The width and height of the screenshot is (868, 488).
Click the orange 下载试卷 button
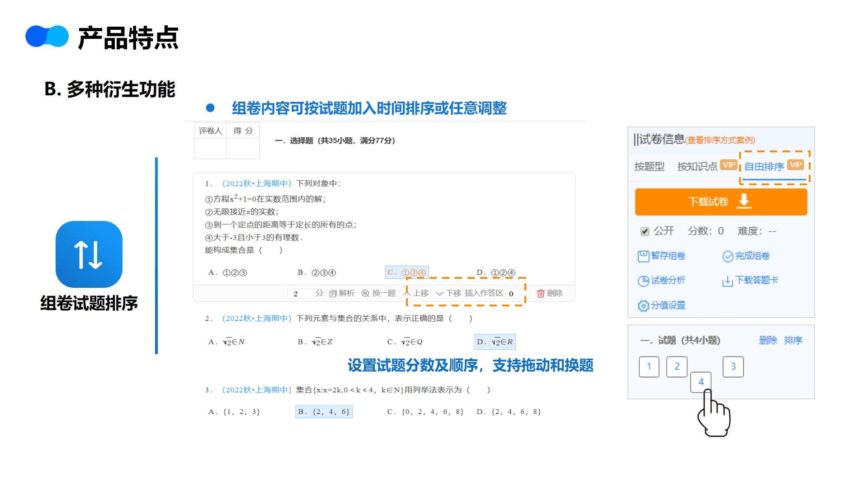[721, 202]
